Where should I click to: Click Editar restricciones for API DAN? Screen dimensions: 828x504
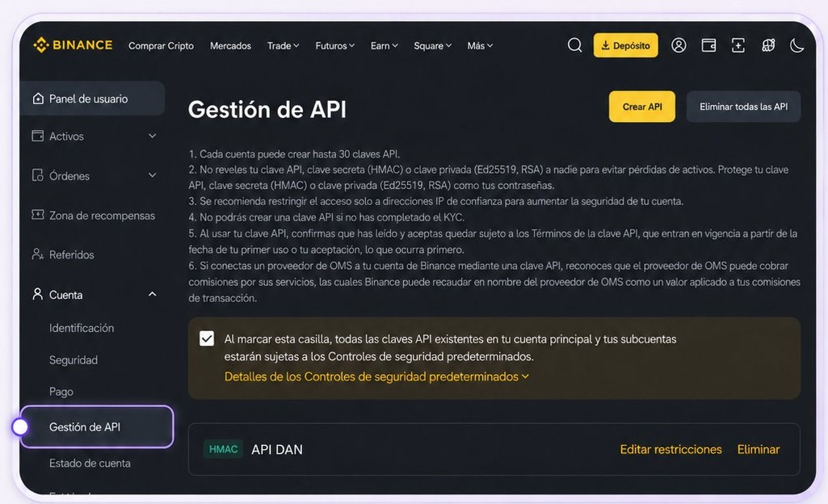670,449
